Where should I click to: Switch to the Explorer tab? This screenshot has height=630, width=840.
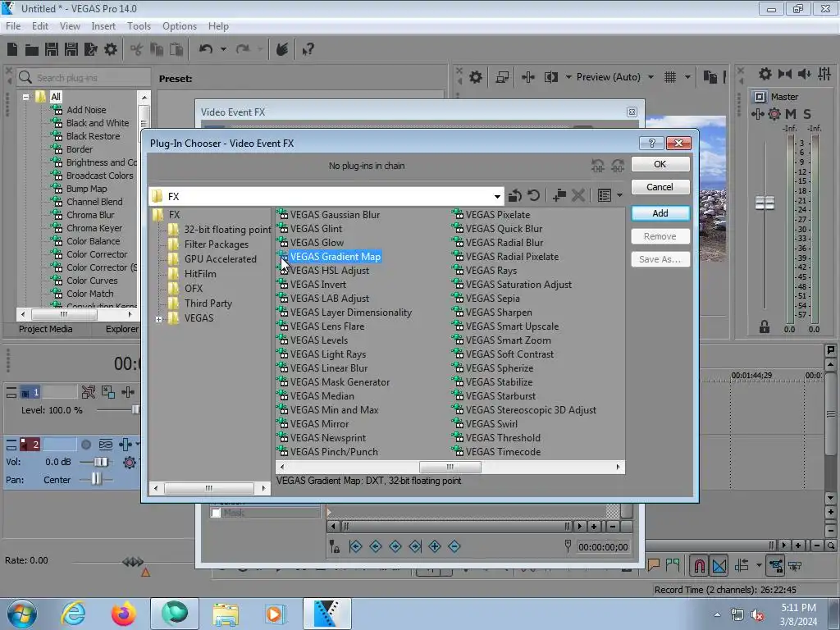pos(122,329)
